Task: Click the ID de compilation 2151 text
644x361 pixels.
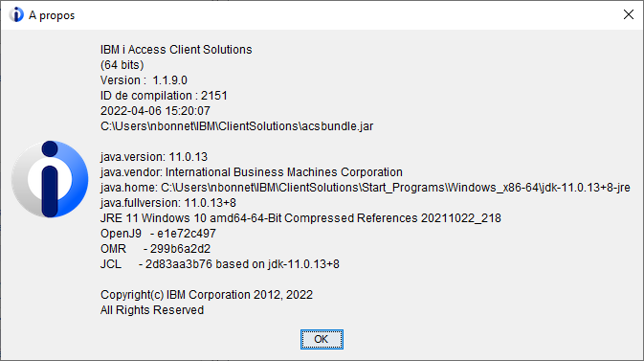Action: [x=164, y=96]
